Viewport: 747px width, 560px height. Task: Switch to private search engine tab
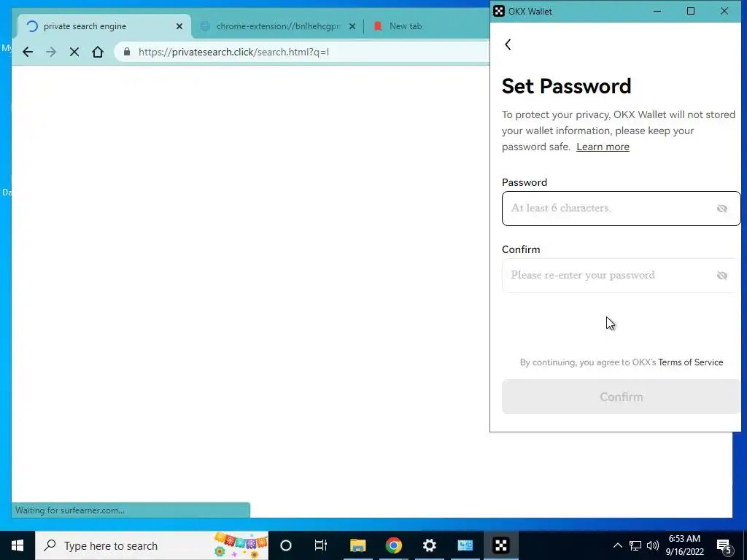tap(104, 26)
